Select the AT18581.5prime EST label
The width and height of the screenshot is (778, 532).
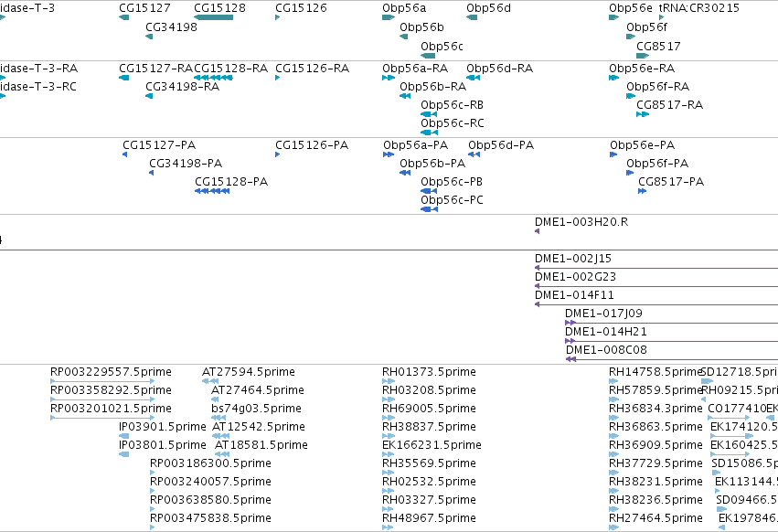click(x=261, y=445)
